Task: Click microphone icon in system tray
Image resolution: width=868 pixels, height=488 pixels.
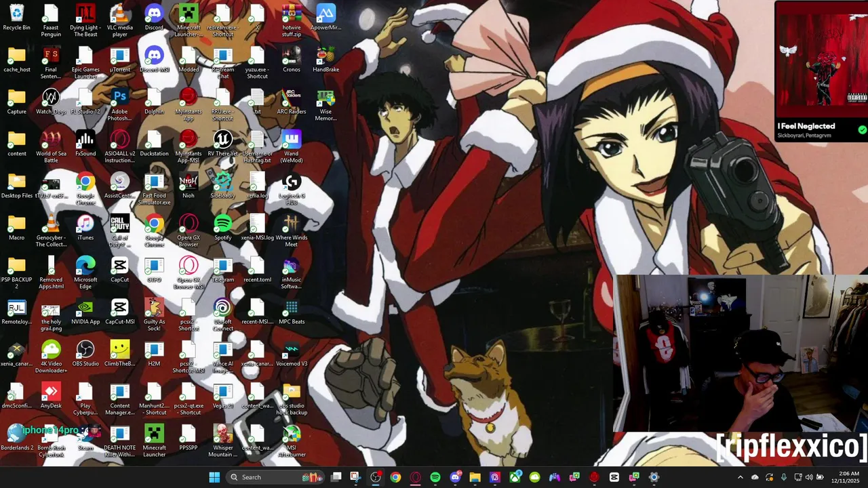Action: click(x=783, y=477)
